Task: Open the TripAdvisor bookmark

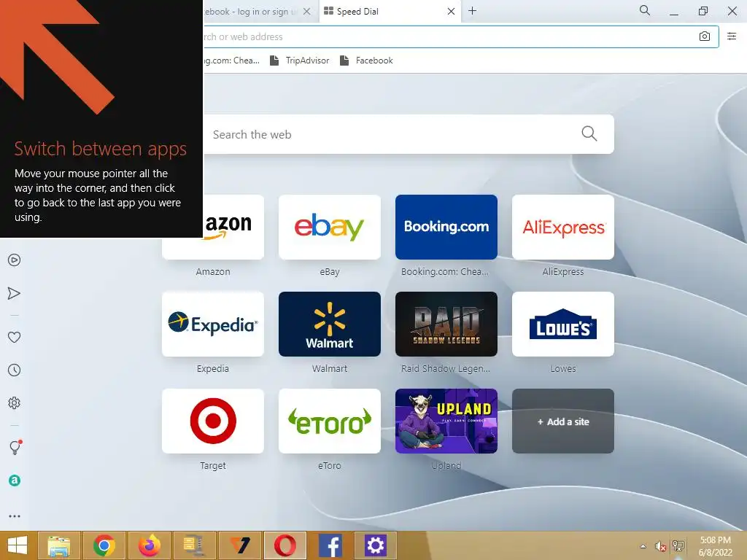Action: [x=300, y=61]
